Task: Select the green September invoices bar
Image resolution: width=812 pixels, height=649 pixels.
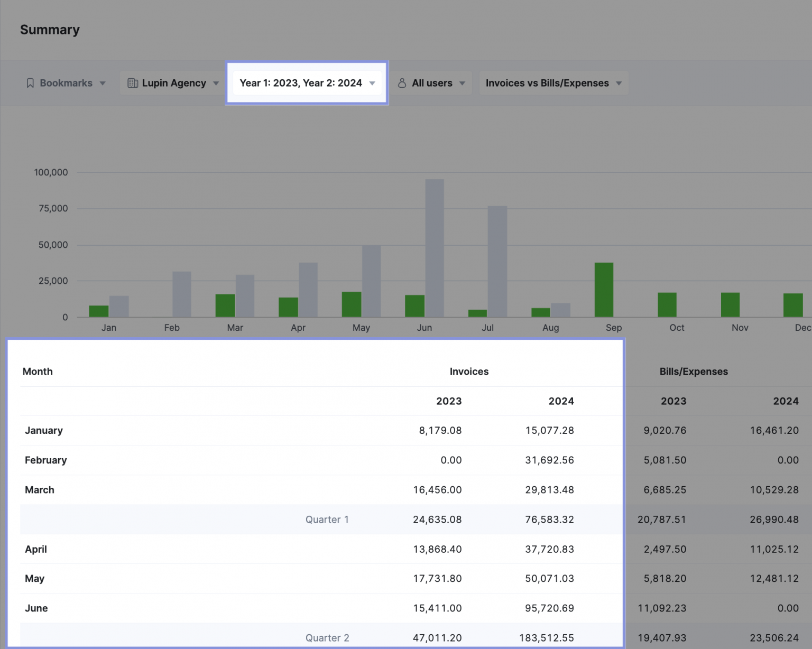Action: (604, 288)
